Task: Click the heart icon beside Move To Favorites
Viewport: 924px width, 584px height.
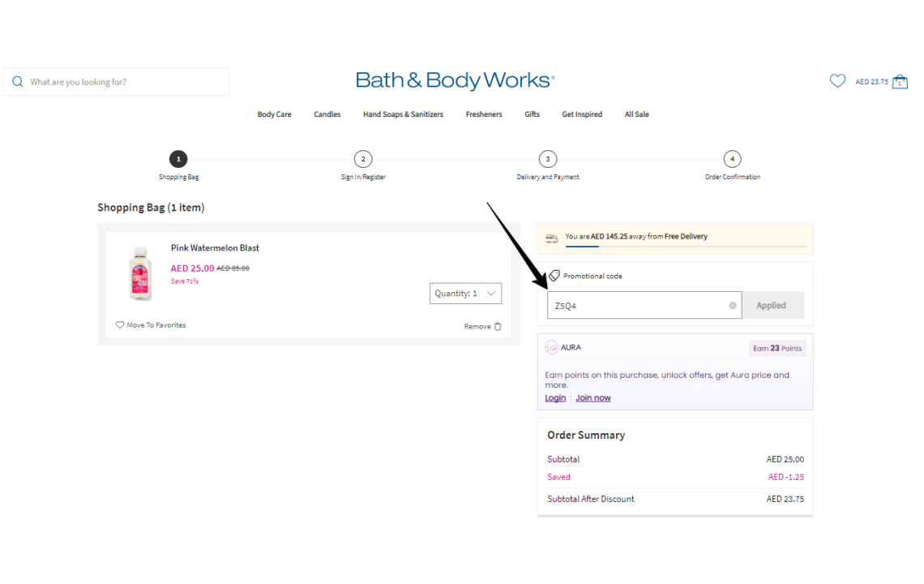Action: (x=120, y=325)
